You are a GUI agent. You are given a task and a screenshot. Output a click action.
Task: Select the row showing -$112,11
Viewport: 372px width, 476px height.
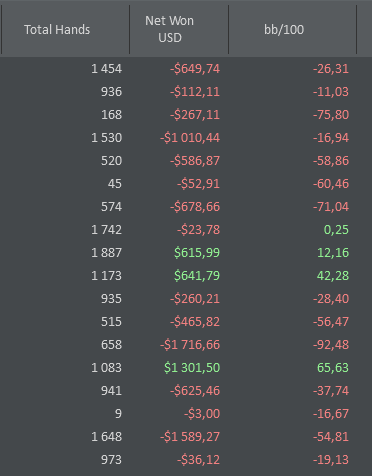coord(186,92)
